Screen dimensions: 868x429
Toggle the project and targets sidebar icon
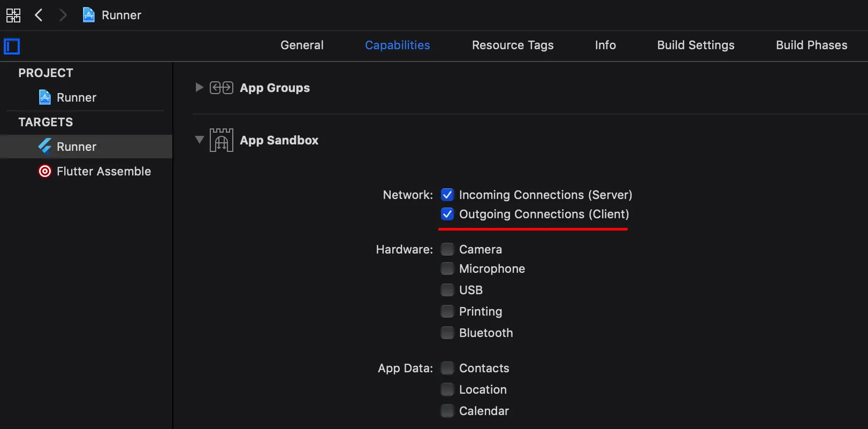(x=12, y=47)
